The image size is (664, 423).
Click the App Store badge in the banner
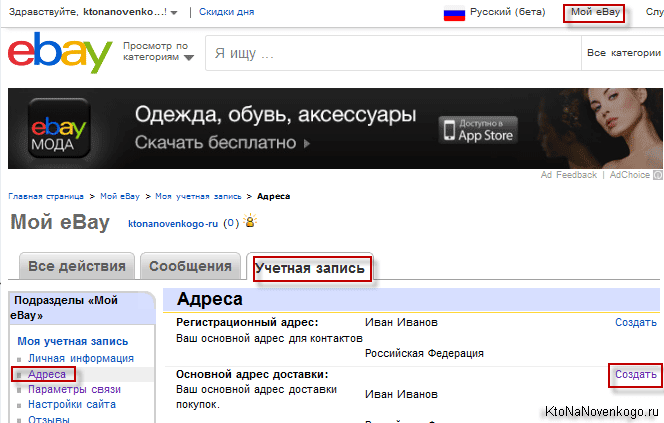pyautogui.click(x=478, y=130)
